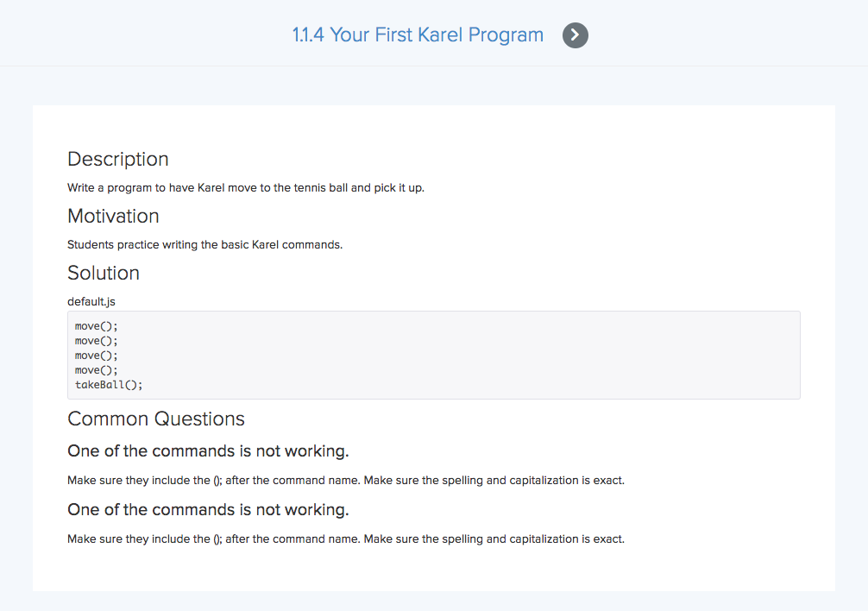The width and height of the screenshot is (868, 611).
Task: Click the second 'Make sure they include' answer text
Action: click(346, 539)
